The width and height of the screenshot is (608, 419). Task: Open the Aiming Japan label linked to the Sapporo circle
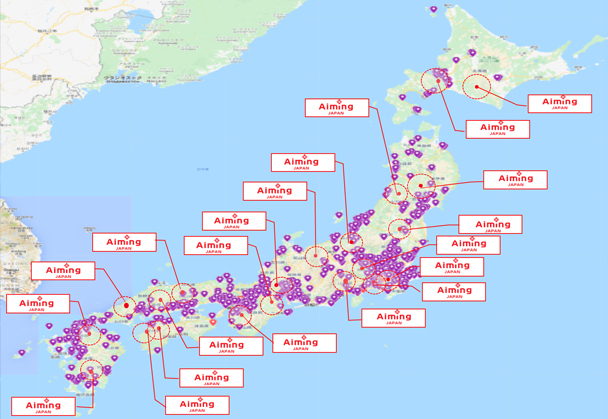click(497, 129)
